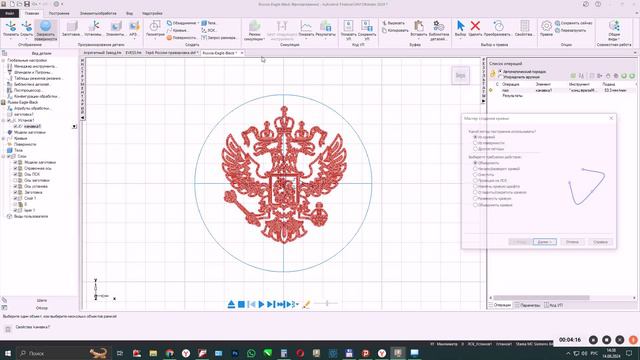Click the Cut (Вырезать) button
Screen dimensions: 640x360
click(x=393, y=23)
